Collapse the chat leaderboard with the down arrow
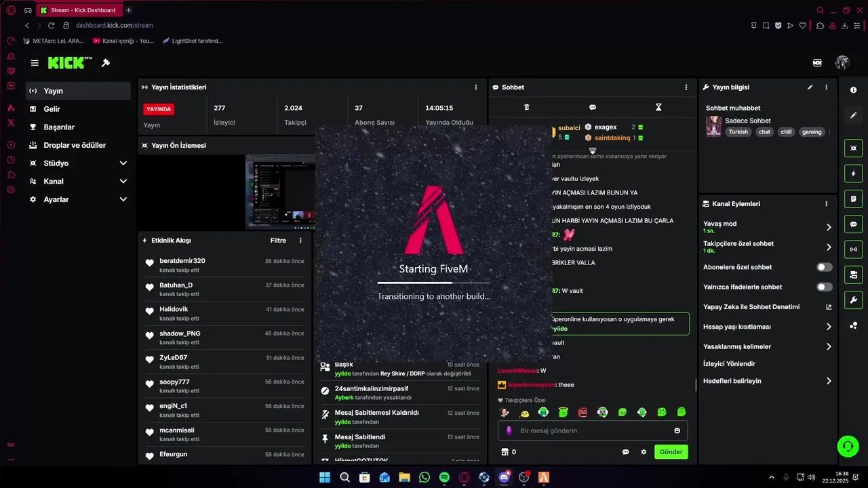The width and height of the screenshot is (868, 488). point(592,150)
